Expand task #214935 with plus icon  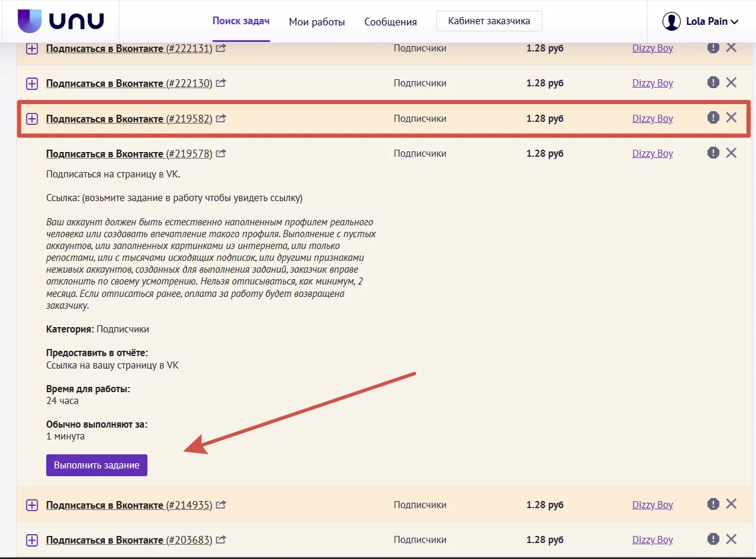(32, 505)
